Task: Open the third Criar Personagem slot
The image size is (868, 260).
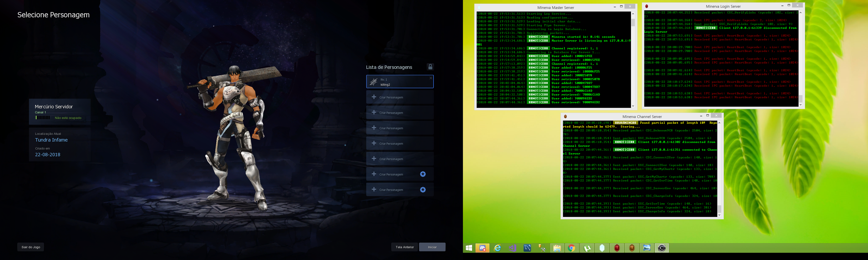Action: [x=400, y=128]
